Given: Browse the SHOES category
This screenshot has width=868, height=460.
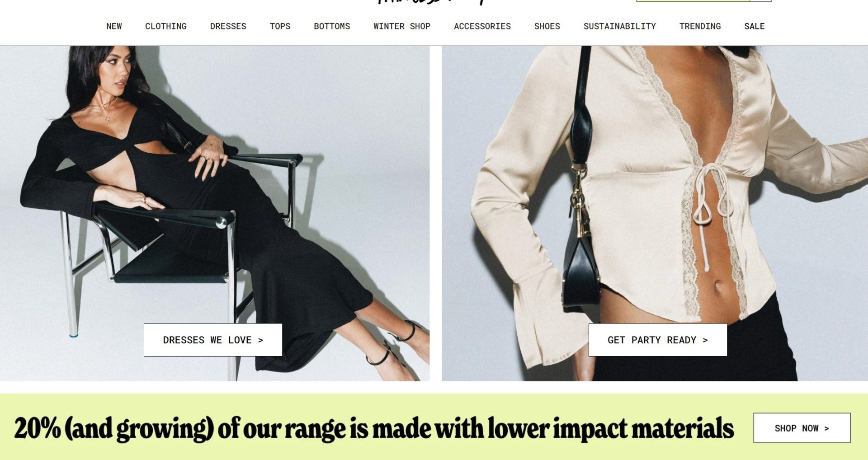Looking at the screenshot, I should (x=547, y=26).
